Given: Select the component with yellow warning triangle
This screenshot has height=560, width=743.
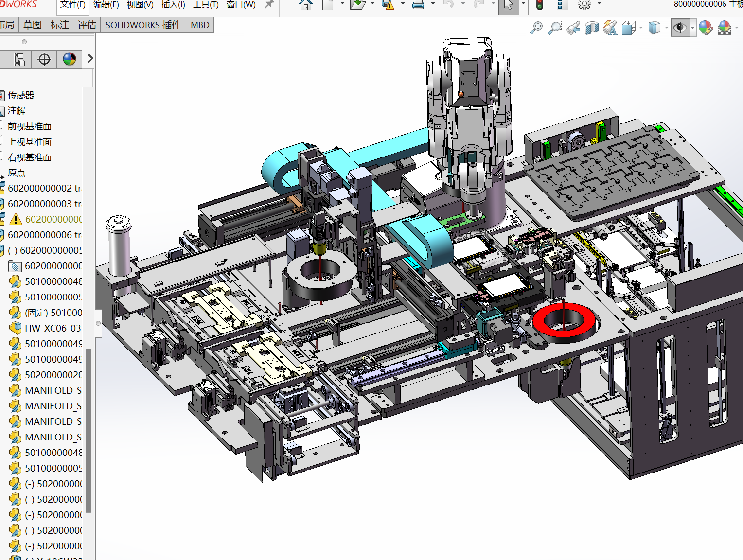Looking at the screenshot, I should coord(53,219).
